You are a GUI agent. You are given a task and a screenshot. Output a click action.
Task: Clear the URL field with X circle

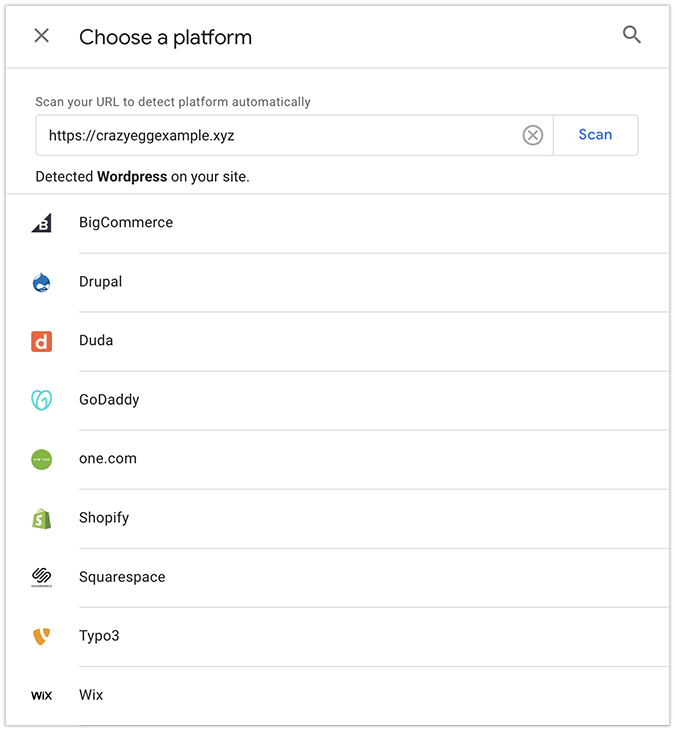(x=532, y=135)
